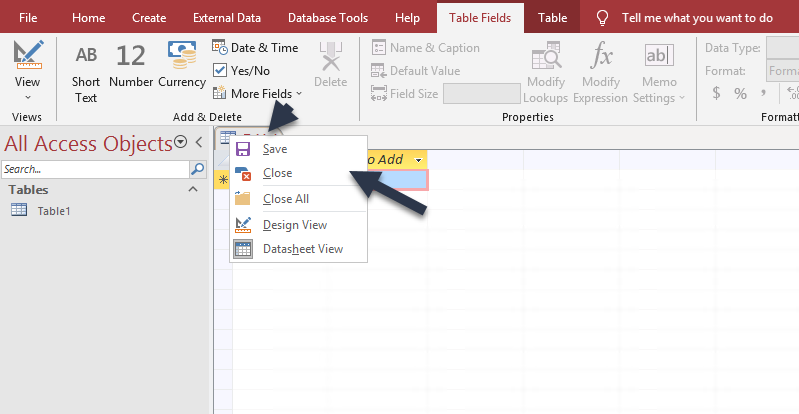Select Table1 in the Tables list

54,211
